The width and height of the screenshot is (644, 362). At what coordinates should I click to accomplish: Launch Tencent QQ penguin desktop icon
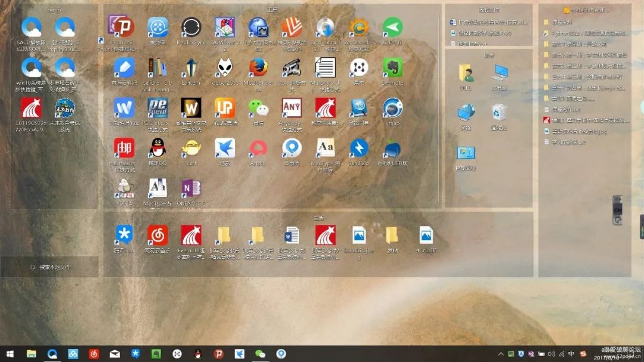pos(157,148)
